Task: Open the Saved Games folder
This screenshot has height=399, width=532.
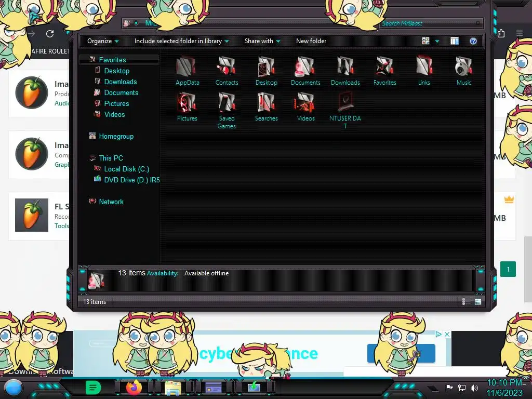Action: click(227, 111)
